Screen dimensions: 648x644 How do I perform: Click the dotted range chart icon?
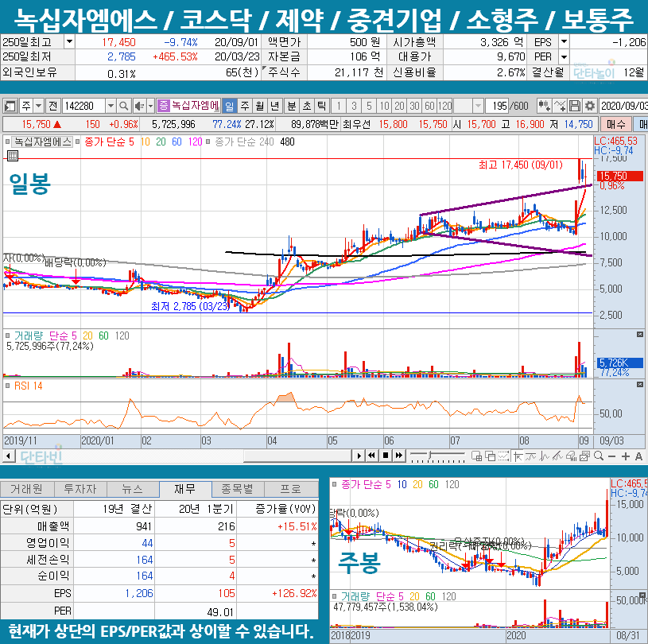click(504, 456)
